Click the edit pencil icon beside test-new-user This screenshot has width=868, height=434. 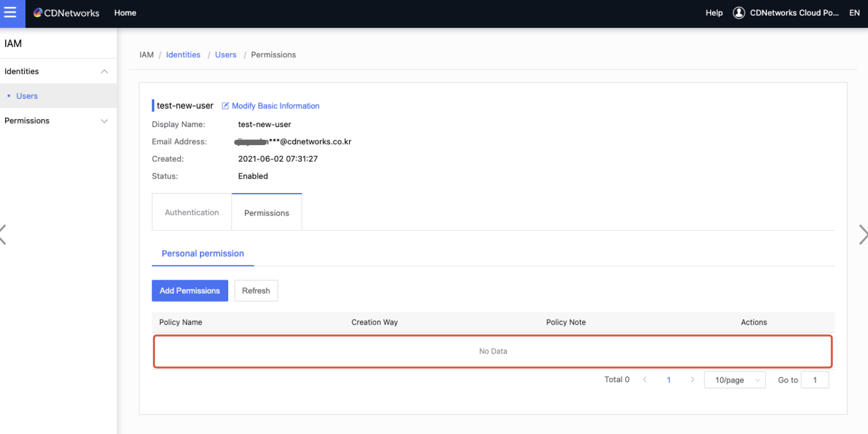[x=225, y=106]
